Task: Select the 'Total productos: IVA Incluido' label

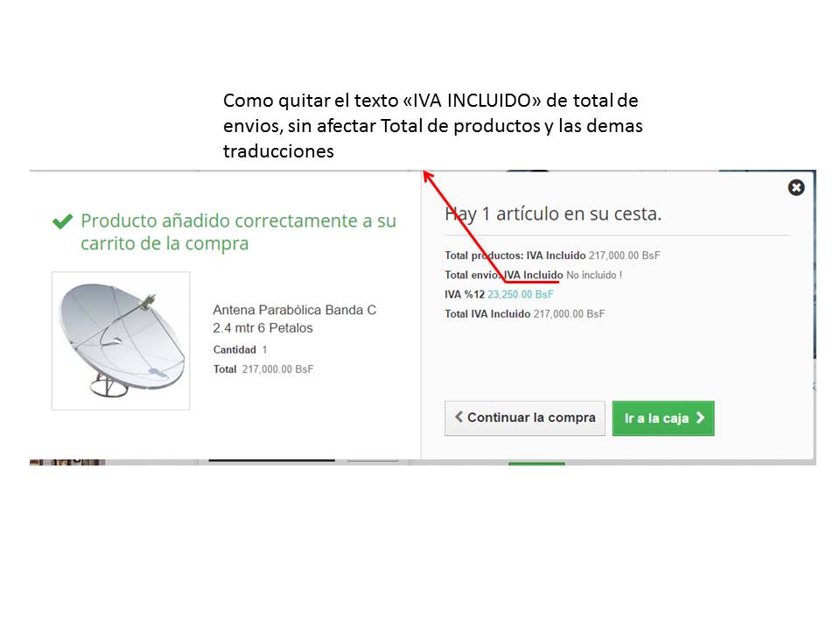Action: tap(514, 255)
